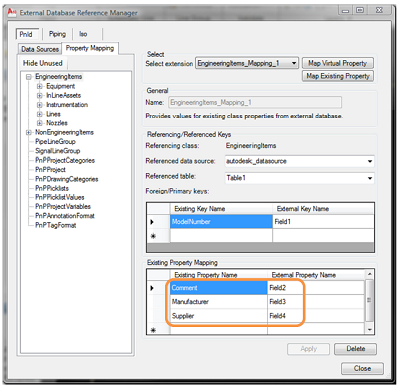Select the ModelNumber key cell
This screenshot has width=400, height=387.
(x=221, y=222)
